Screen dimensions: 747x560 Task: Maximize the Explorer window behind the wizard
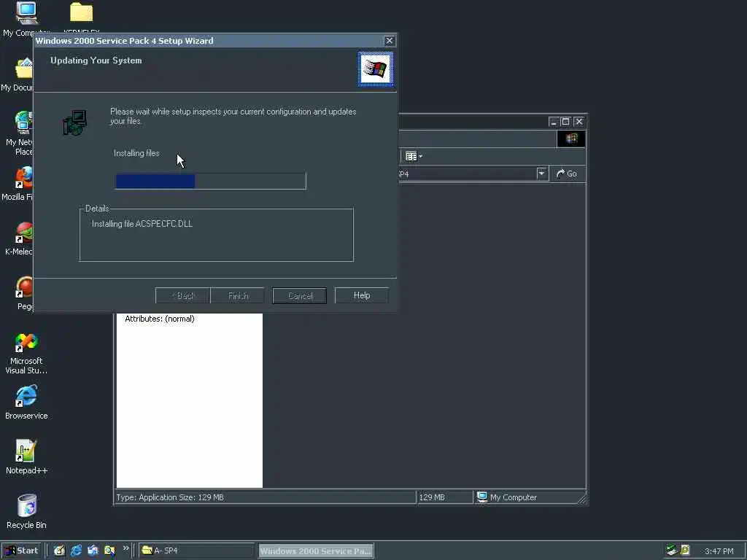tap(565, 122)
